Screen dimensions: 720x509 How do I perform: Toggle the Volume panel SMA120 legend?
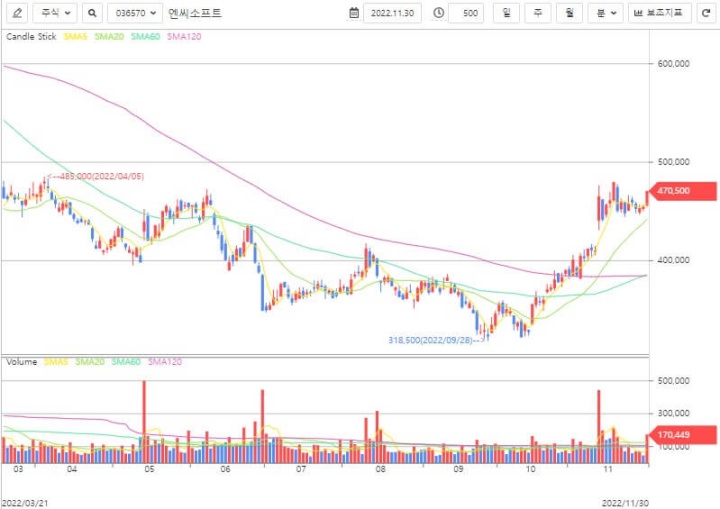click(x=165, y=362)
